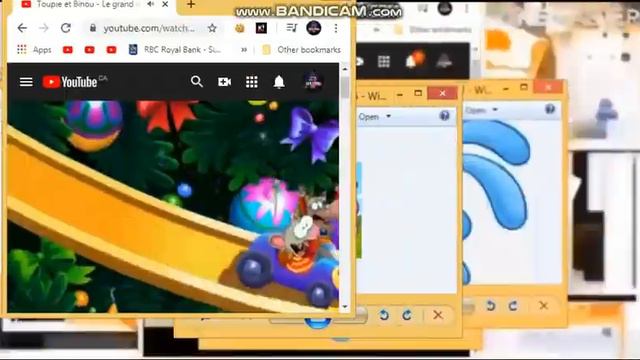This screenshot has height=360, width=640.
Task: Rotate clockwise in middle photo viewer
Action: coord(407,315)
